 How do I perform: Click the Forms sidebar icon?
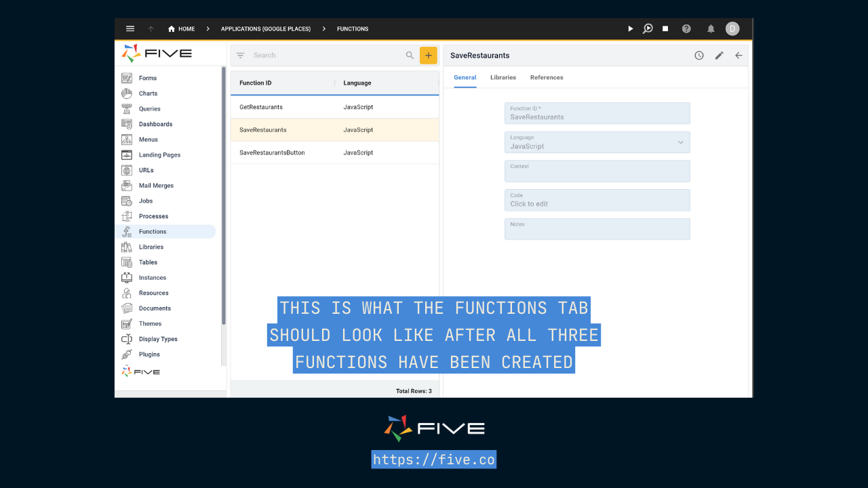pyautogui.click(x=127, y=78)
